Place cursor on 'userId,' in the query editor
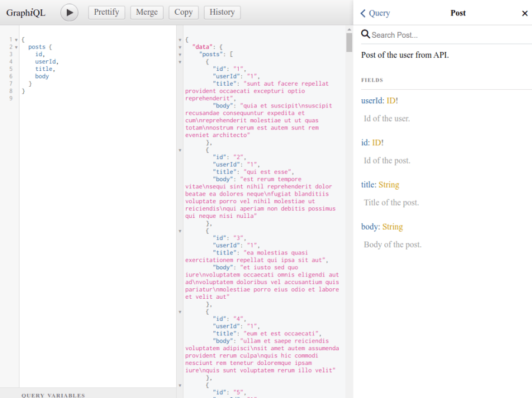Viewport: 532px width, 398px height. coord(47,61)
